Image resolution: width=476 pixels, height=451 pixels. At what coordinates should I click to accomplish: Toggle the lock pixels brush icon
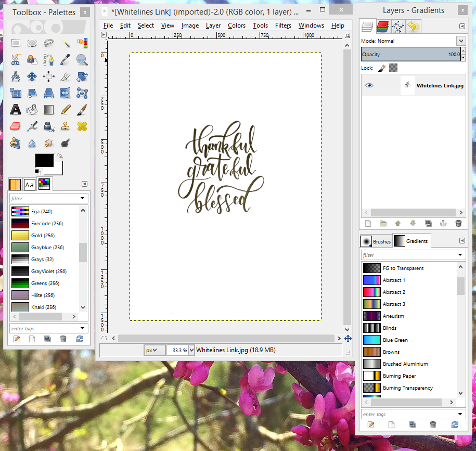381,68
